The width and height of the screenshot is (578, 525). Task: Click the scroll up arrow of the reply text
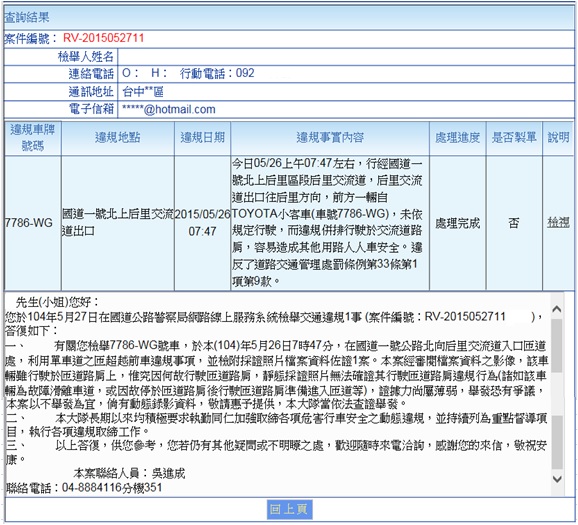(x=557, y=309)
